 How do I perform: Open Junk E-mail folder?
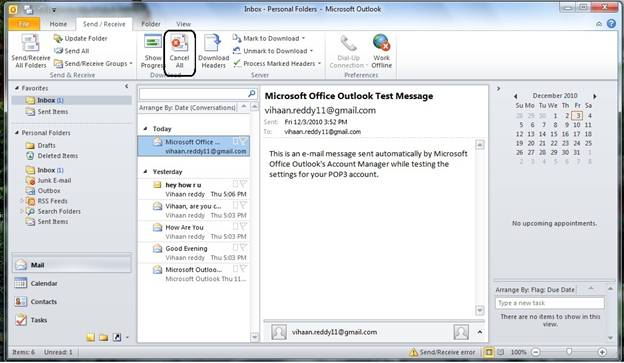[54, 180]
